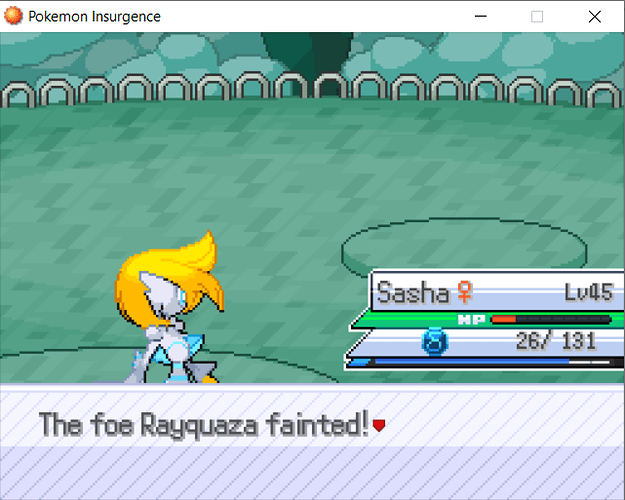Click the female gender symbol next to Sasha
Screen dimensions: 625x500
(x=465, y=292)
